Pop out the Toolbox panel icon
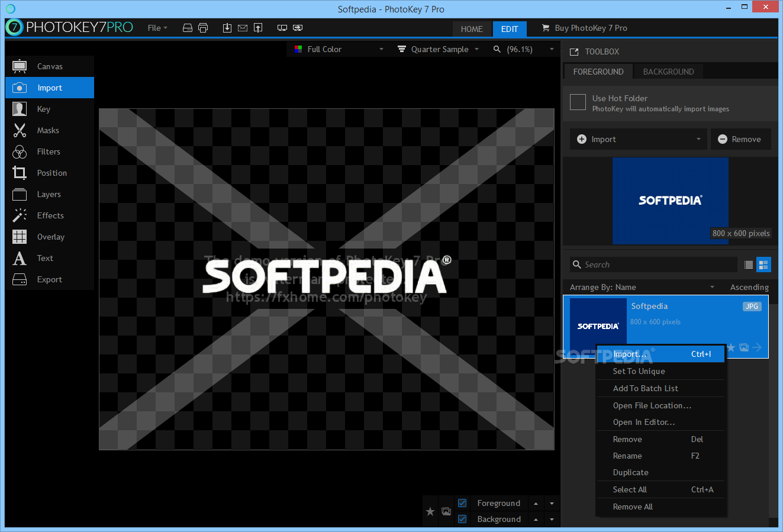Screen dimensions: 783x532 (x=574, y=52)
